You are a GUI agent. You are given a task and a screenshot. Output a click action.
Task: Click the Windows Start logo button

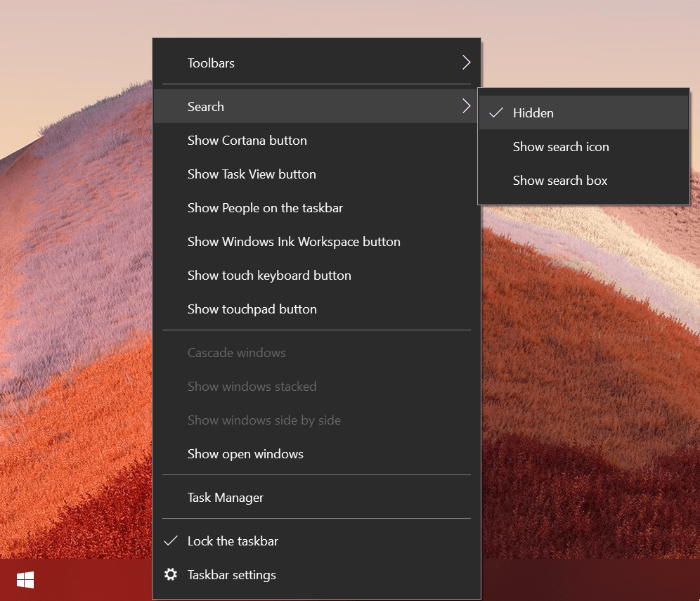point(25,580)
